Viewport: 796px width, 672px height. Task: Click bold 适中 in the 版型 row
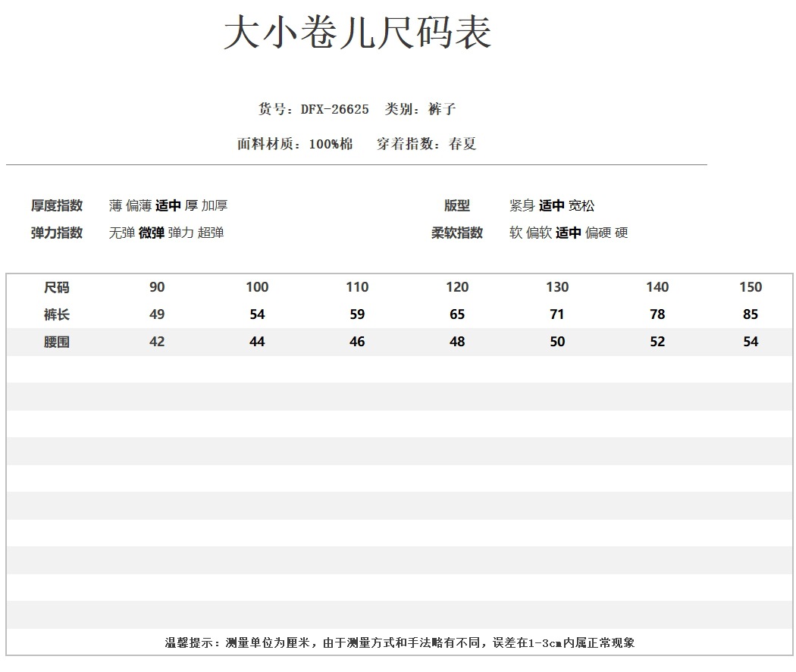[x=551, y=205]
